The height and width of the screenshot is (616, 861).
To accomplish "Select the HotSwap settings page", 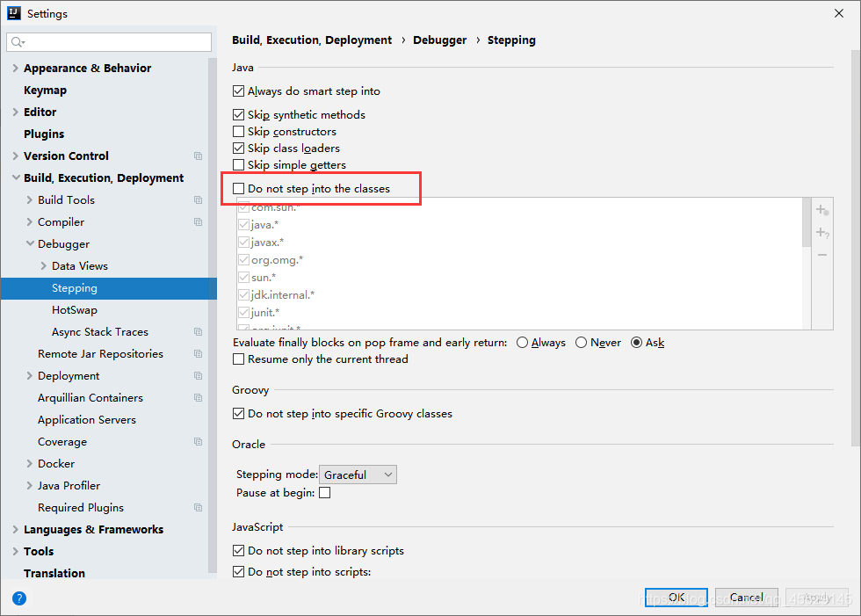I will tap(75, 309).
